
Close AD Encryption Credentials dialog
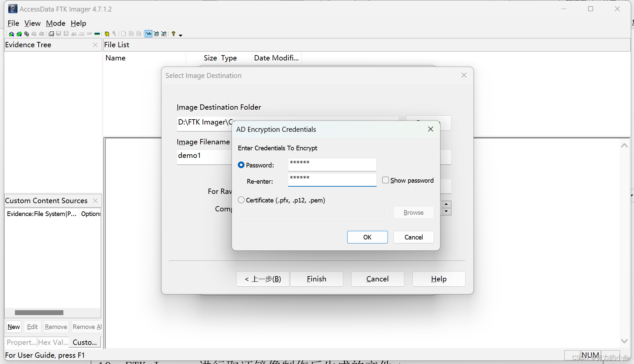click(430, 129)
